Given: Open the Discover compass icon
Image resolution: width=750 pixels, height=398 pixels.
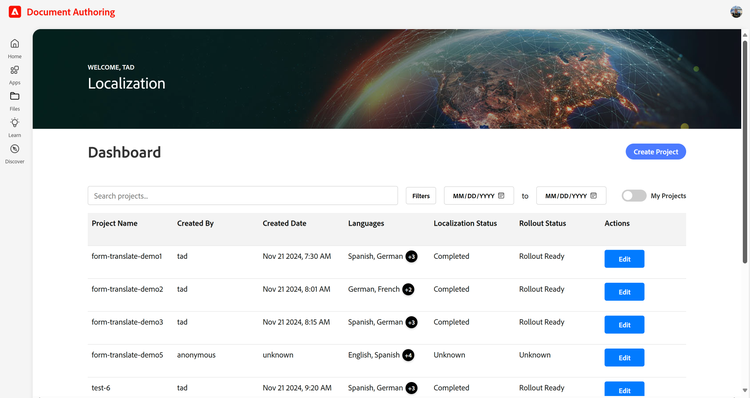Looking at the screenshot, I should click(x=15, y=149).
